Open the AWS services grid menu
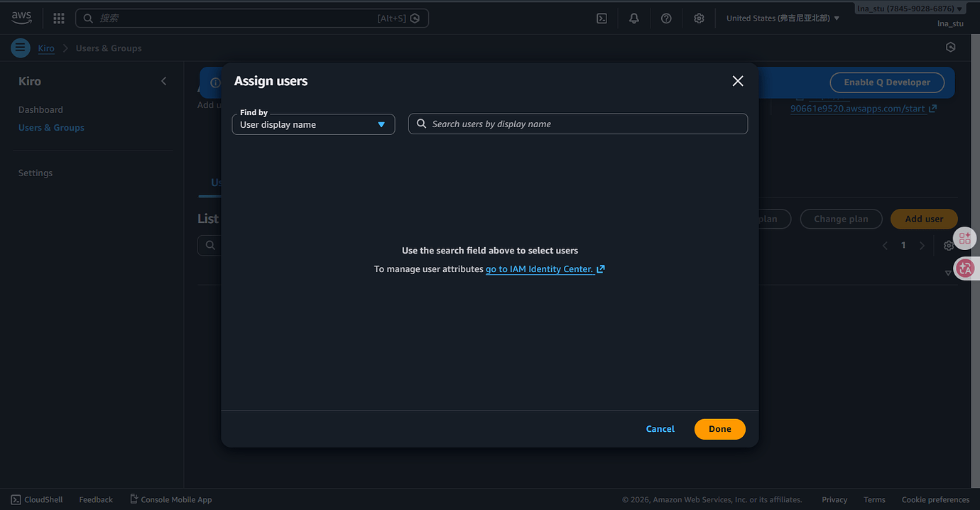The image size is (980, 510). click(x=59, y=18)
